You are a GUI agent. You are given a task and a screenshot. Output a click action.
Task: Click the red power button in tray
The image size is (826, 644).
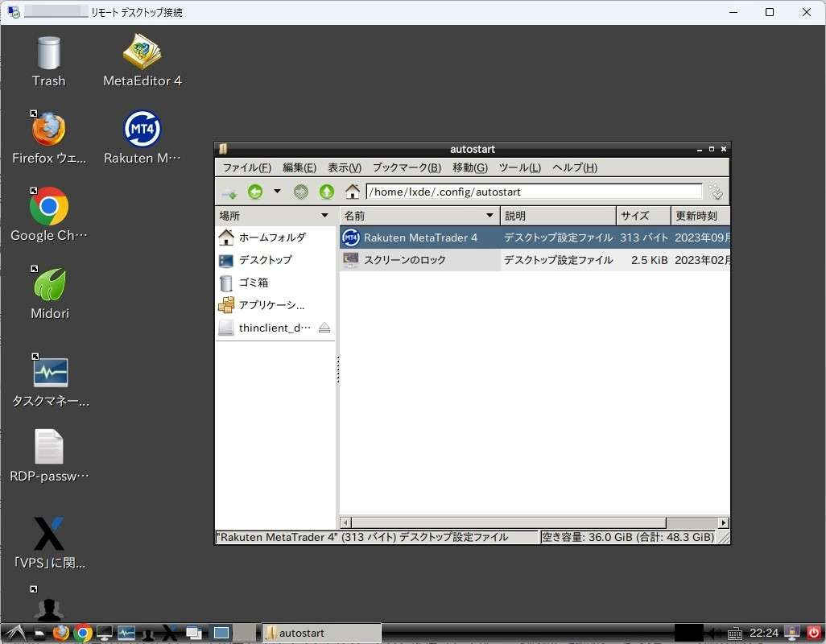(813, 633)
